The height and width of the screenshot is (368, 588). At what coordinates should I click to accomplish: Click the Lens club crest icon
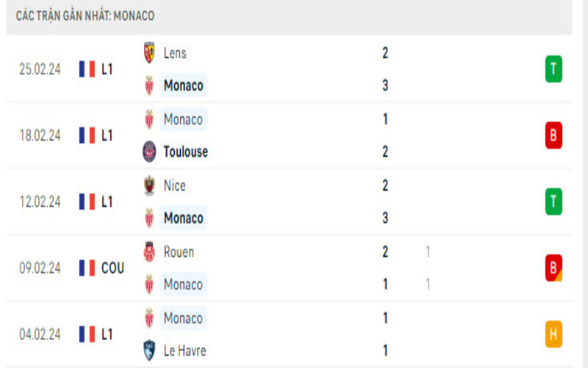[x=149, y=53]
